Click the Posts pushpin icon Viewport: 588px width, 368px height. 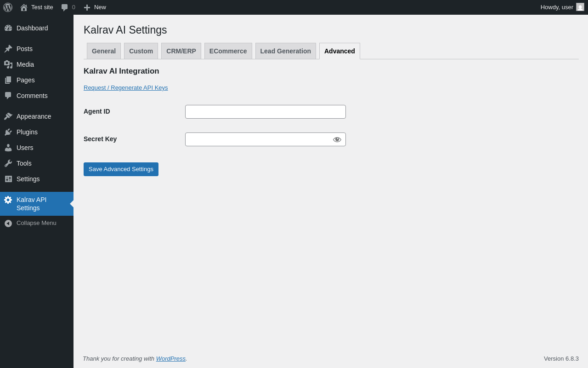pos(8,49)
